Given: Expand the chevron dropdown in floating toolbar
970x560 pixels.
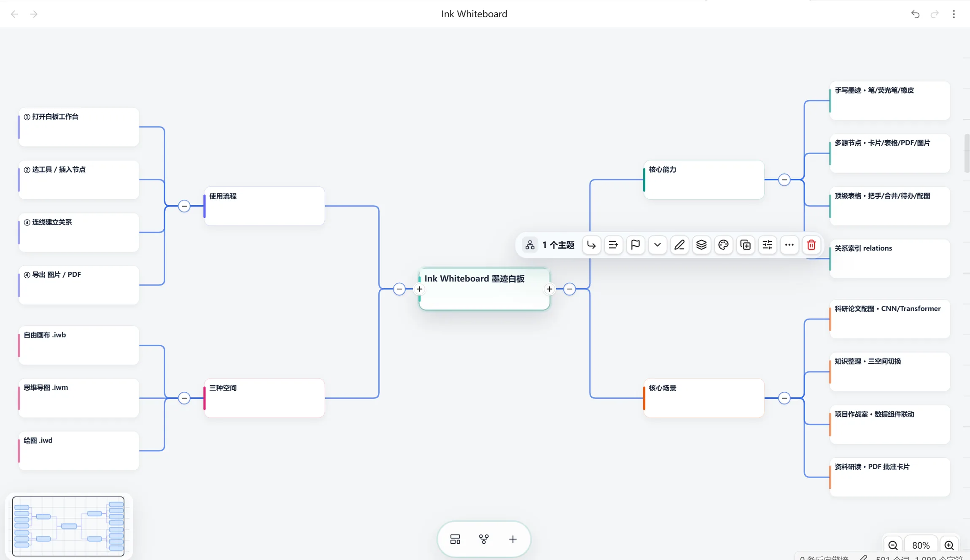Looking at the screenshot, I should coord(657,245).
